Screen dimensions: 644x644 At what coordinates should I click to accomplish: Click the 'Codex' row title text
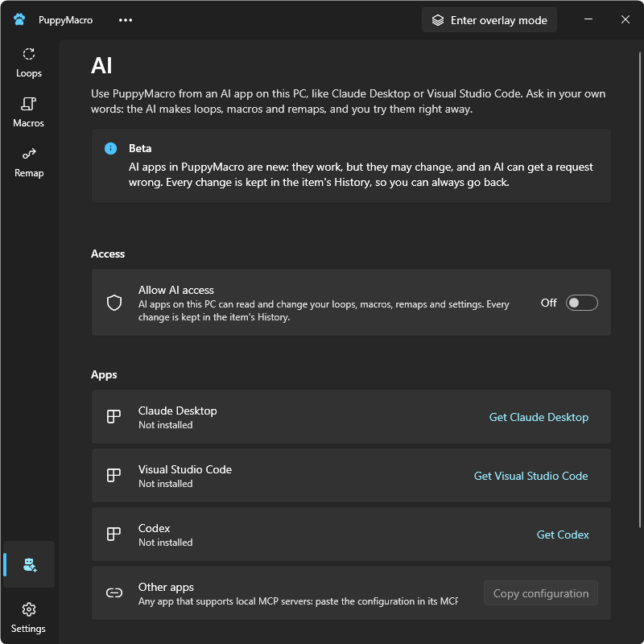(x=154, y=528)
